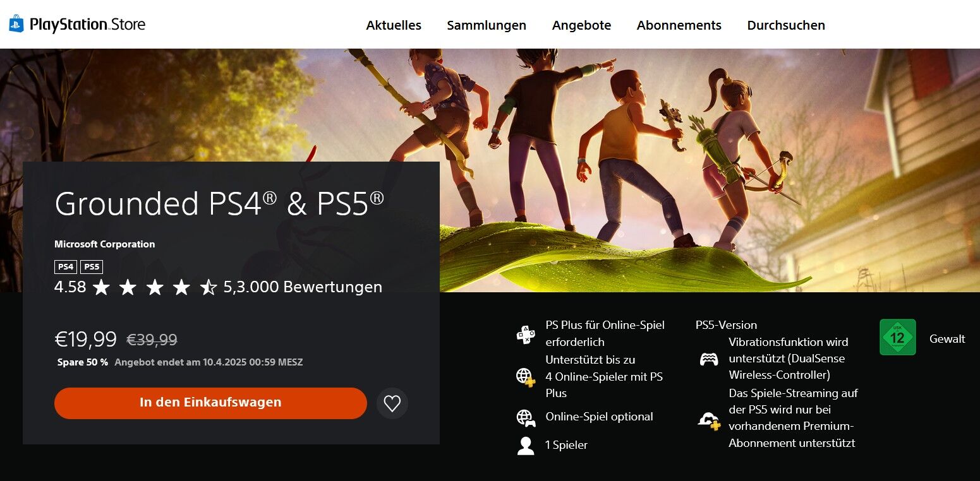
Task: Go to the Angebote section
Action: (581, 25)
